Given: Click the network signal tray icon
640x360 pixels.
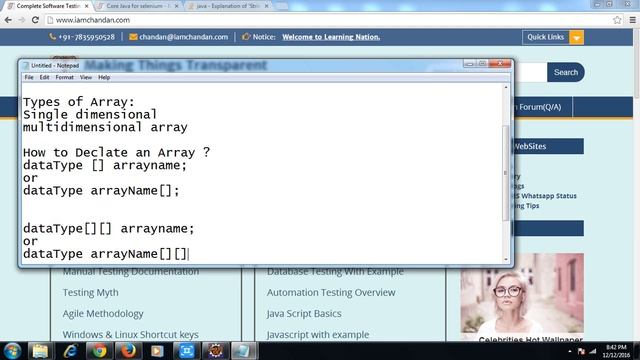Looking at the screenshot, I should pos(593,351).
